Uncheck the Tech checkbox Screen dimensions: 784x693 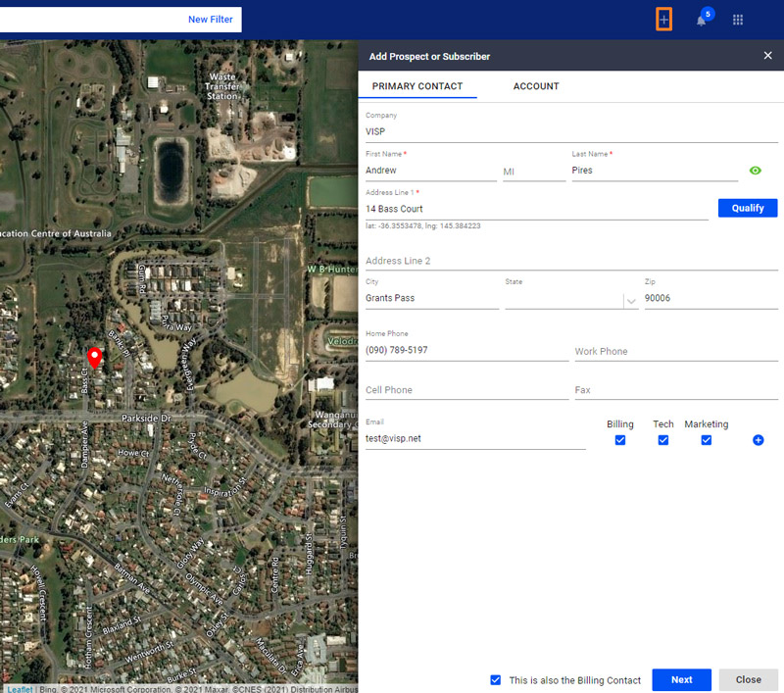click(663, 440)
